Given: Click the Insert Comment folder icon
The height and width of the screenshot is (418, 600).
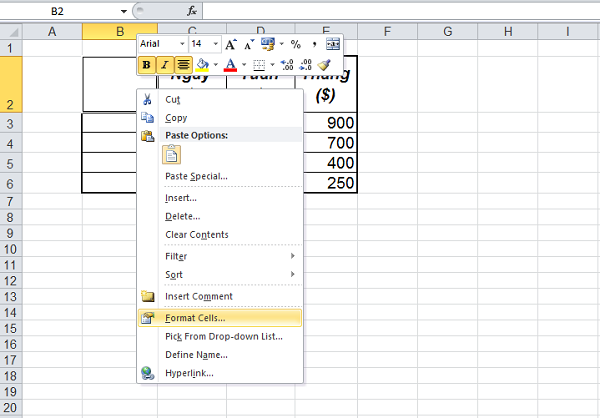Looking at the screenshot, I should point(147,296).
